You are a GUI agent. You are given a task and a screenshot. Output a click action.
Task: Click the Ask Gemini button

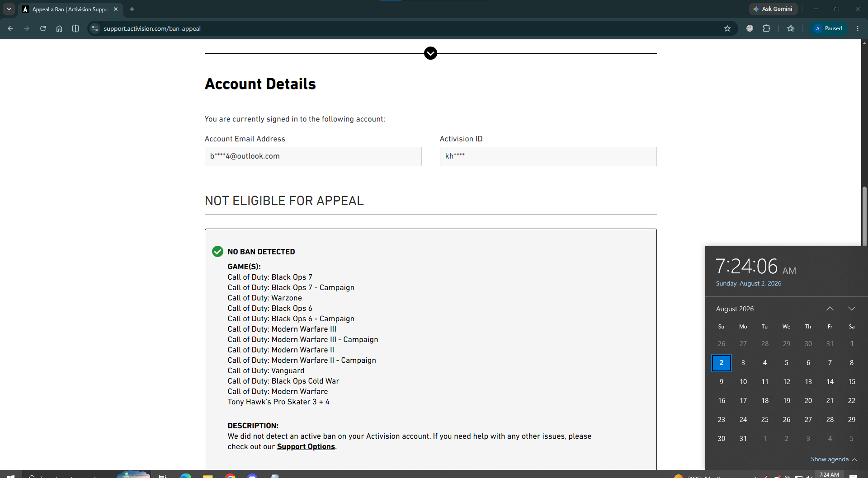[773, 9]
